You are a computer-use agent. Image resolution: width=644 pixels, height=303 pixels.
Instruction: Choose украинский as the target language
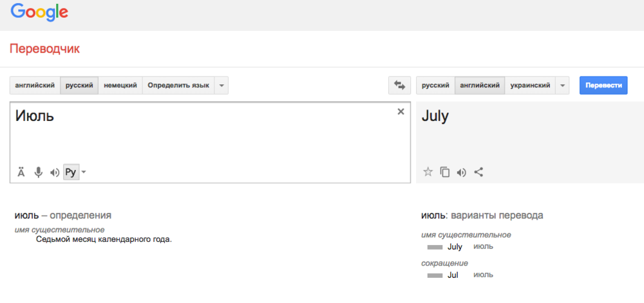click(530, 86)
